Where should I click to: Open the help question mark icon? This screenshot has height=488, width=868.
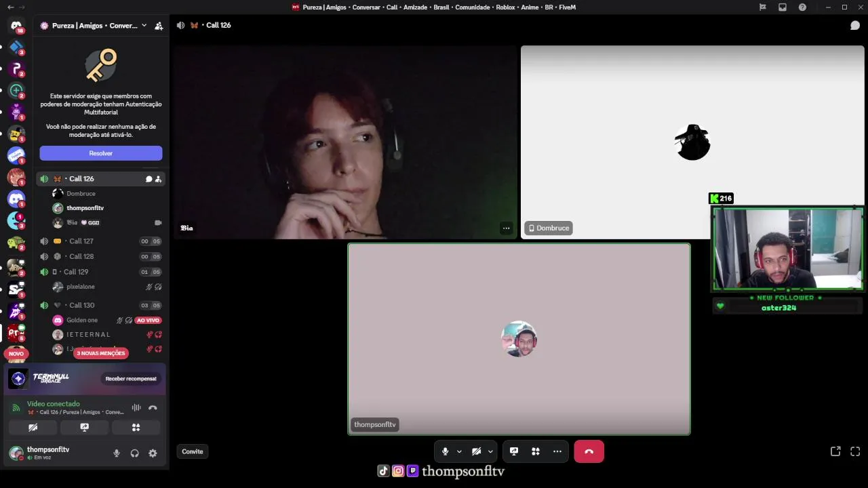pyautogui.click(x=803, y=7)
